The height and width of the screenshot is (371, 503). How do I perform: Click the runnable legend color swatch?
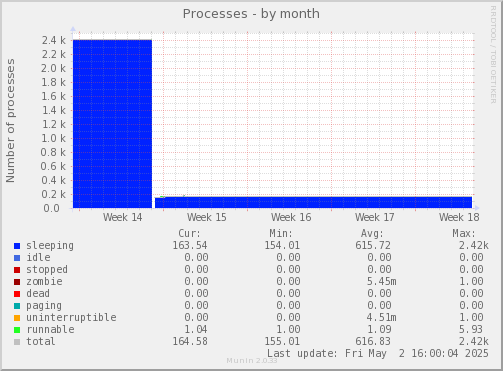[17, 330]
